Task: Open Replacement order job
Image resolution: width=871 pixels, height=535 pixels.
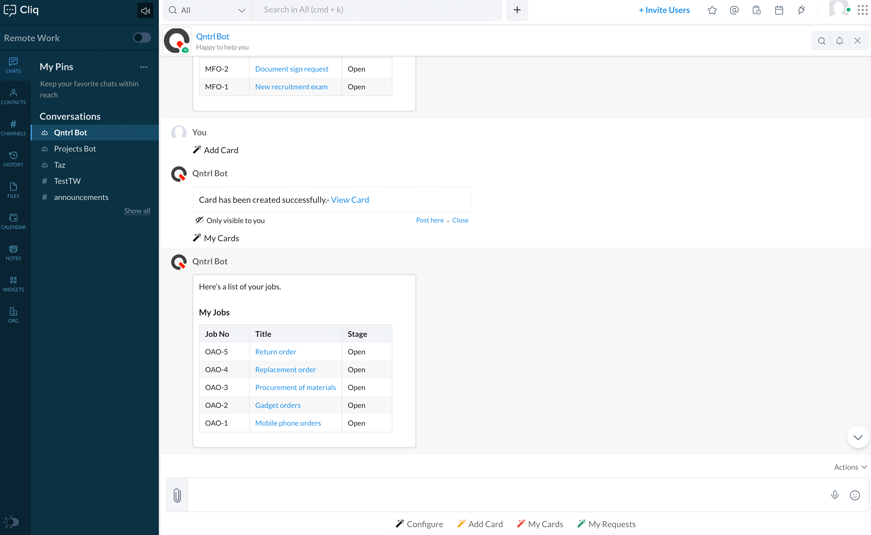Action: click(x=286, y=369)
